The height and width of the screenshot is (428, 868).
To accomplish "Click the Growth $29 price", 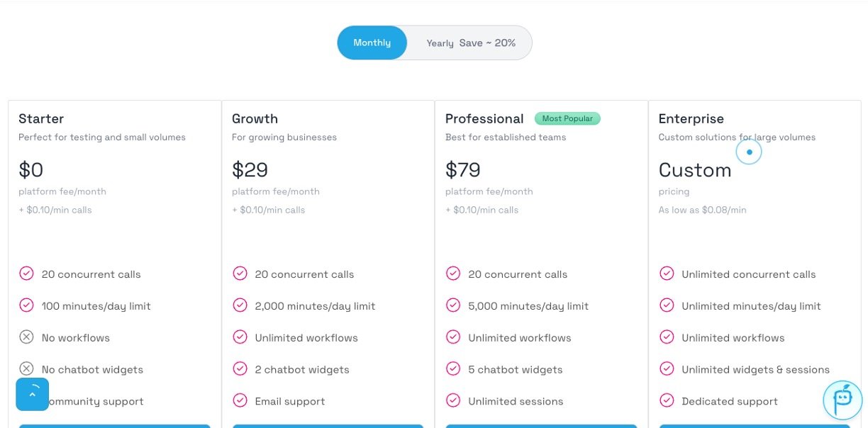I will (250, 170).
